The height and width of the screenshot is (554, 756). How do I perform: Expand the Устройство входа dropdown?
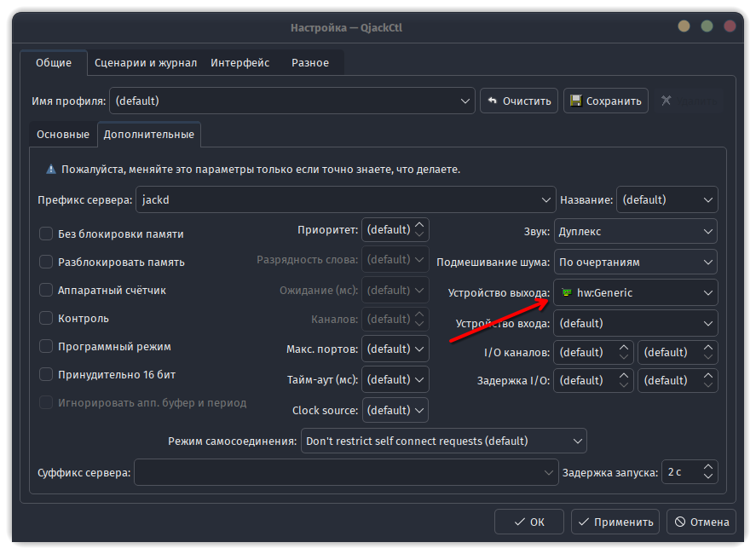click(x=636, y=324)
